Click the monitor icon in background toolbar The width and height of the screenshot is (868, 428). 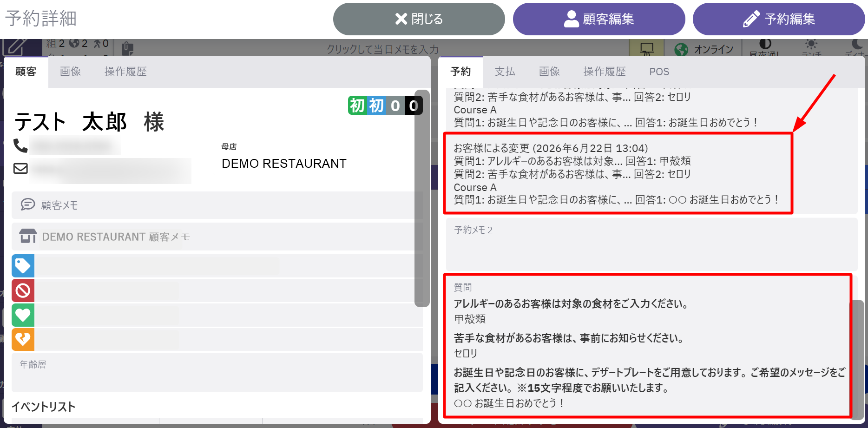point(646,48)
